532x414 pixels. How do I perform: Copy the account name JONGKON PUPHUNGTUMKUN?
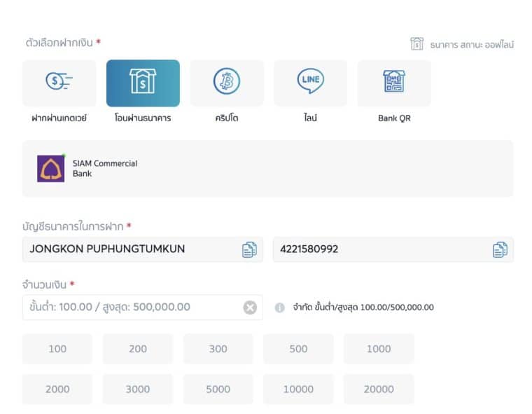(249, 249)
